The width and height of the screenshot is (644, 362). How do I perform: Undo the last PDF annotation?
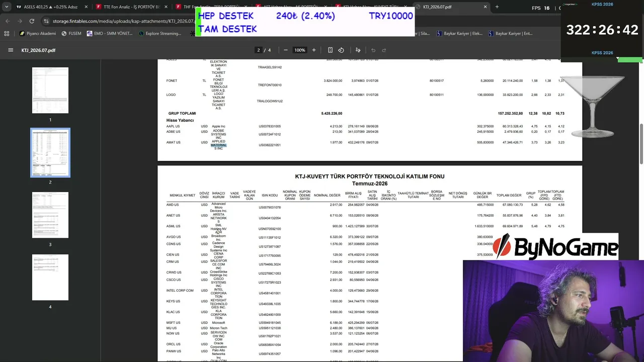tap(373, 50)
